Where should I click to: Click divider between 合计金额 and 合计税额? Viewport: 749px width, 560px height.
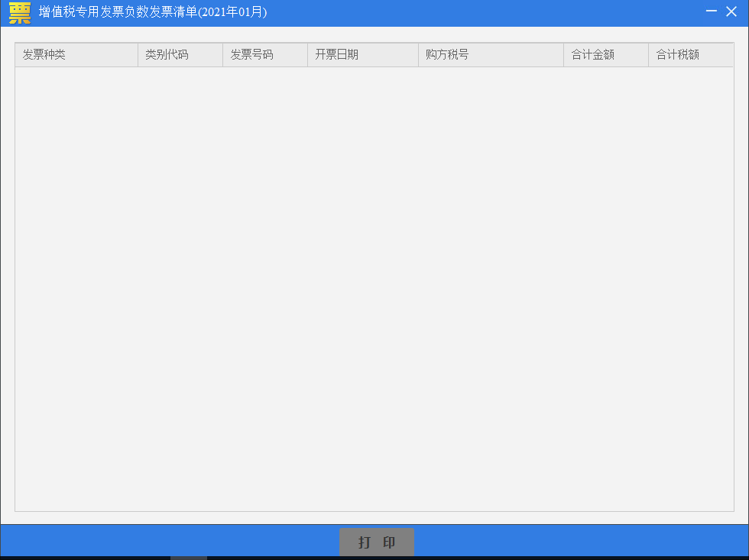[x=648, y=55]
